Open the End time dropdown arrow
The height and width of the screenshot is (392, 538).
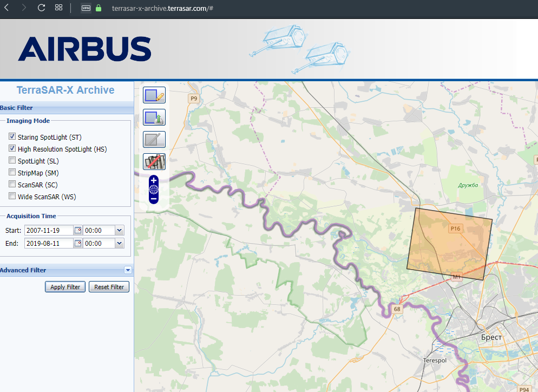pos(120,243)
